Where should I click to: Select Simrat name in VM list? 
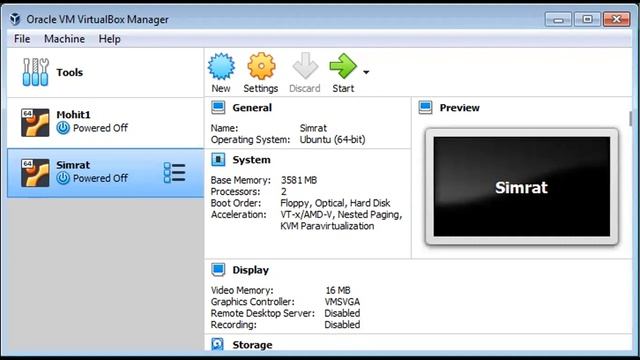73,165
